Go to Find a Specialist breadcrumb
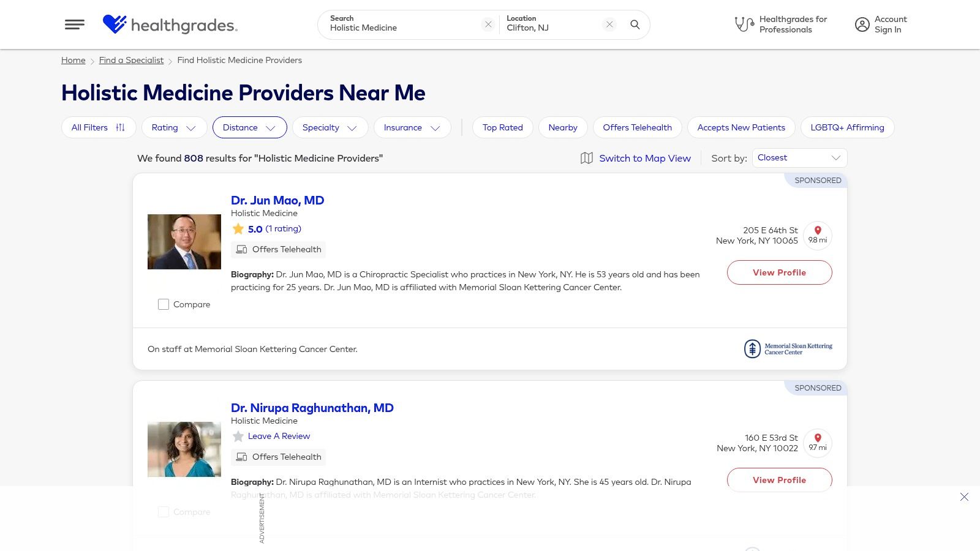Screen dimensions: 980x551 pyautogui.click(x=131, y=60)
